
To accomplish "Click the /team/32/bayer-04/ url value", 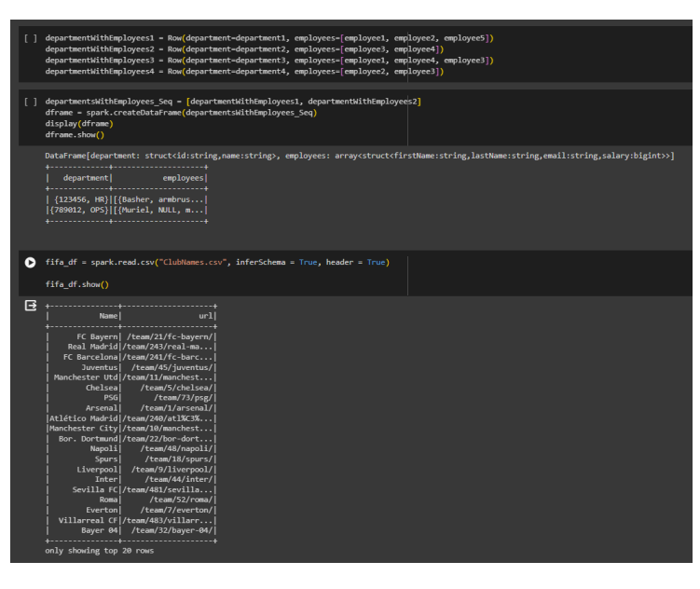I will tap(172, 530).
